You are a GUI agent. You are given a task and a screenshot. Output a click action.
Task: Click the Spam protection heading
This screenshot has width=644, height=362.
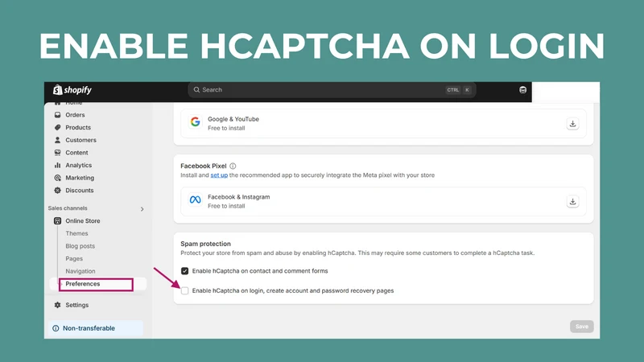pyautogui.click(x=206, y=244)
